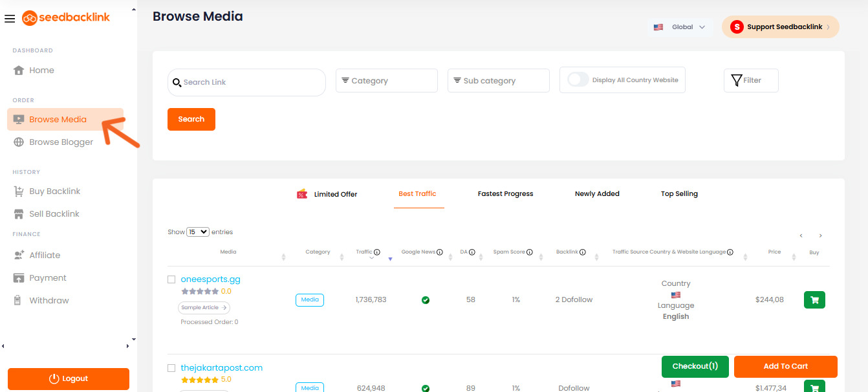The height and width of the screenshot is (392, 868).
Task: Select the thejakartapost.com checkbox
Action: point(171,368)
